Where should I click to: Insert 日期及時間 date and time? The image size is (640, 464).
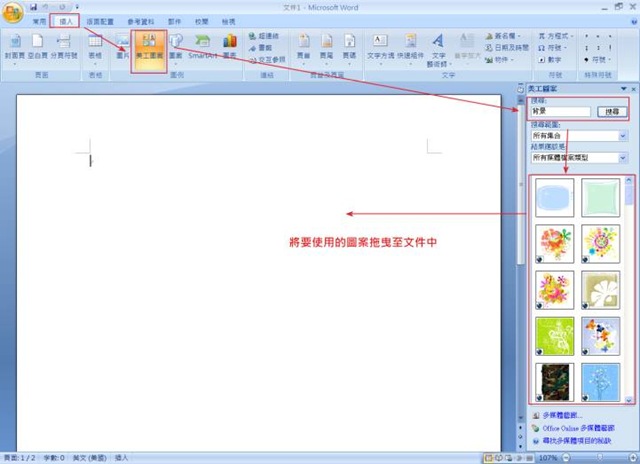pos(507,48)
